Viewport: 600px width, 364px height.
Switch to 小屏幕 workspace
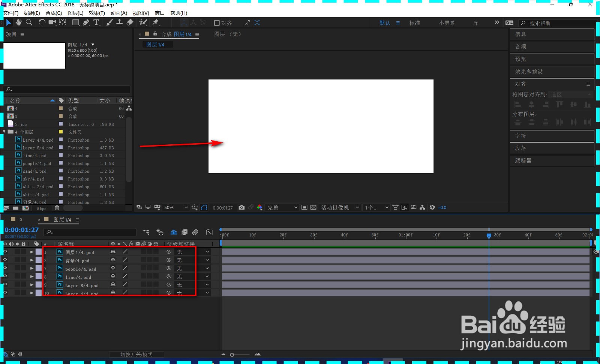[x=447, y=23]
